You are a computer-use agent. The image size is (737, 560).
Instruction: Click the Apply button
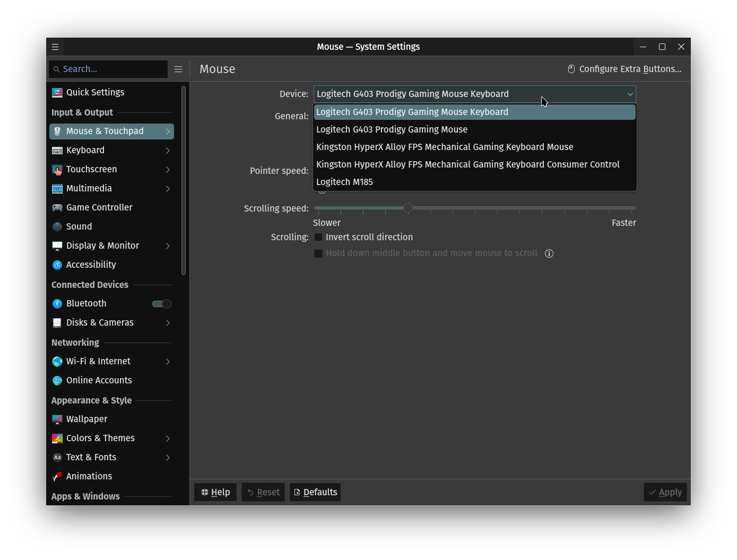(x=665, y=492)
